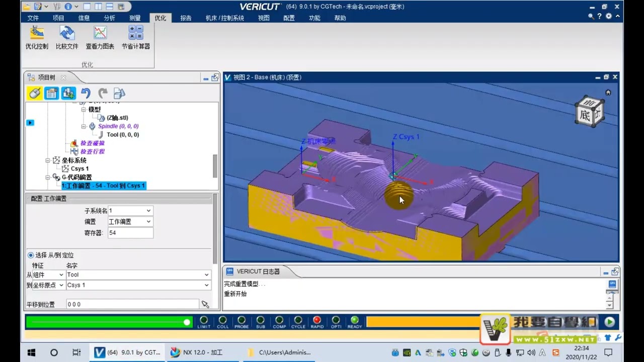Click the search icon in the top-right corner
This screenshot has height=362, width=644.
(591, 16)
